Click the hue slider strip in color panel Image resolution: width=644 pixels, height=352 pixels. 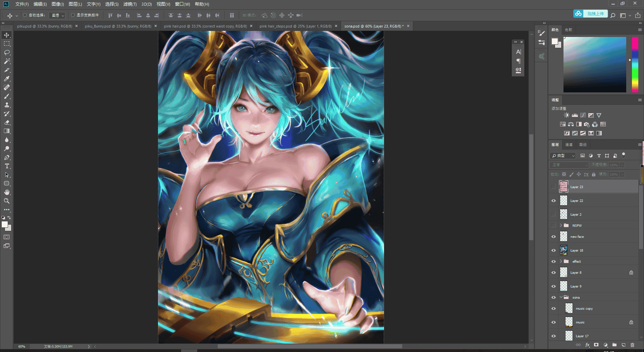635,64
